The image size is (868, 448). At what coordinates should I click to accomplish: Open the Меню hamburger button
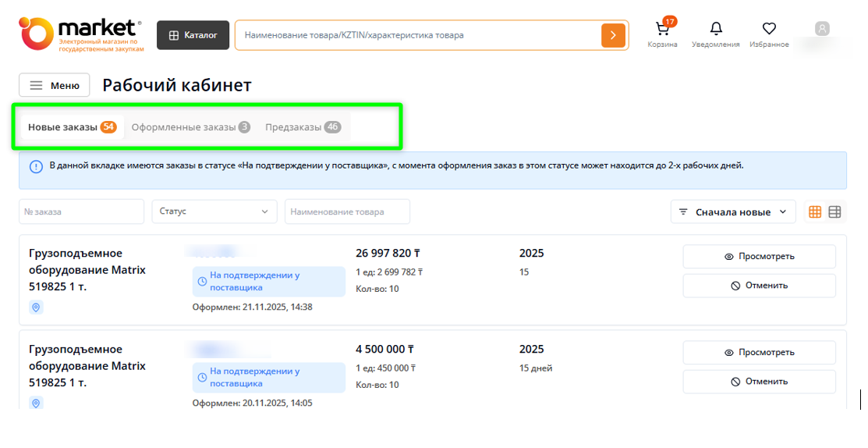(x=55, y=86)
